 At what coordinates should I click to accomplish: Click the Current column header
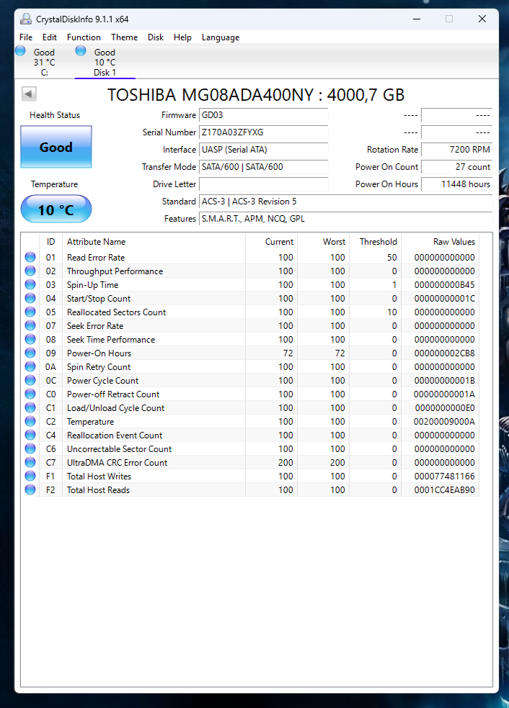coord(279,242)
